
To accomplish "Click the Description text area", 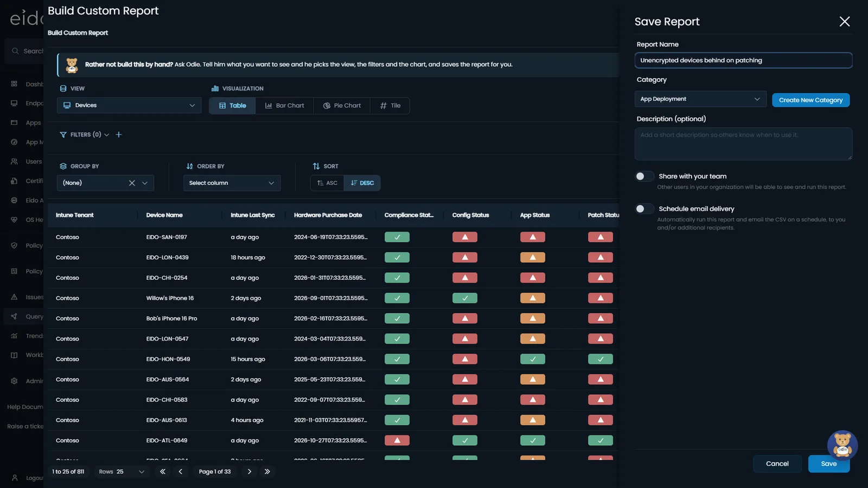I will tap(743, 144).
